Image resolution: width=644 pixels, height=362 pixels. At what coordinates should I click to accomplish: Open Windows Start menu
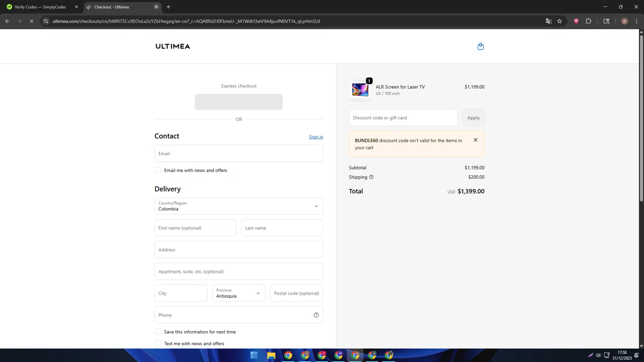pos(254,355)
